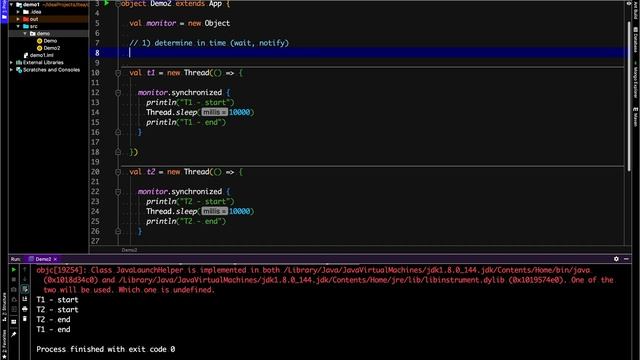This screenshot has width=640, height=360.
Task: Click the inspection status icon atop editor scrollbar
Action: [x=629, y=3]
